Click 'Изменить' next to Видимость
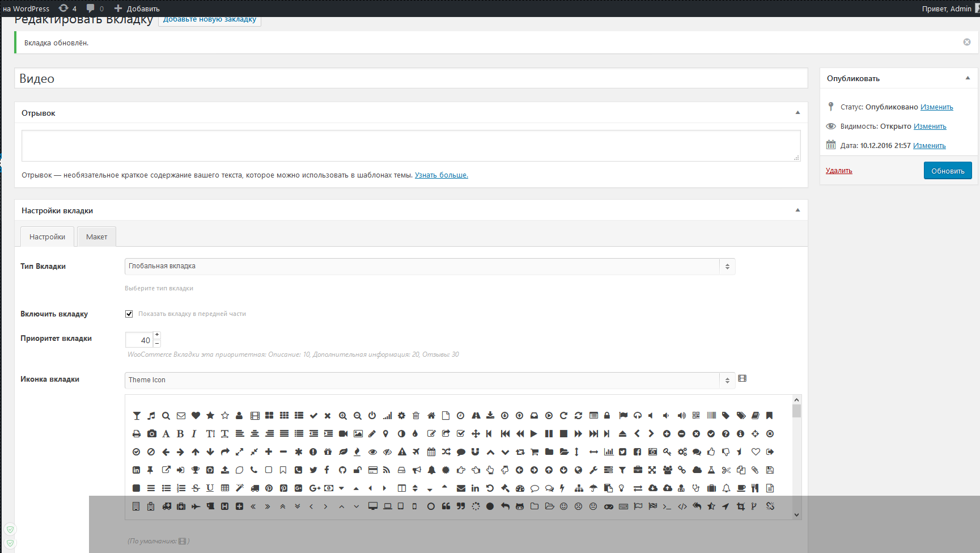The width and height of the screenshot is (980, 553). pos(930,126)
